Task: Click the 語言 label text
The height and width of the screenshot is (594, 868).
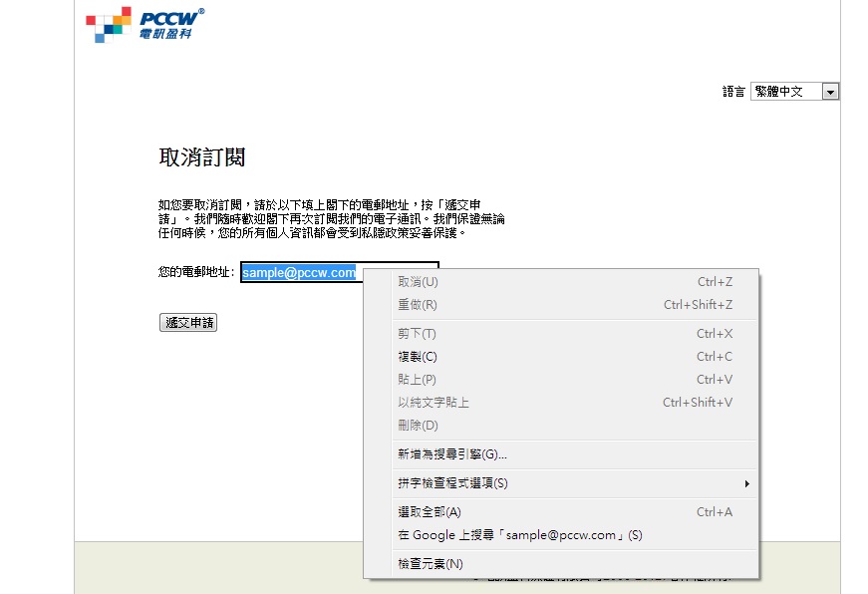Action: 733,92
